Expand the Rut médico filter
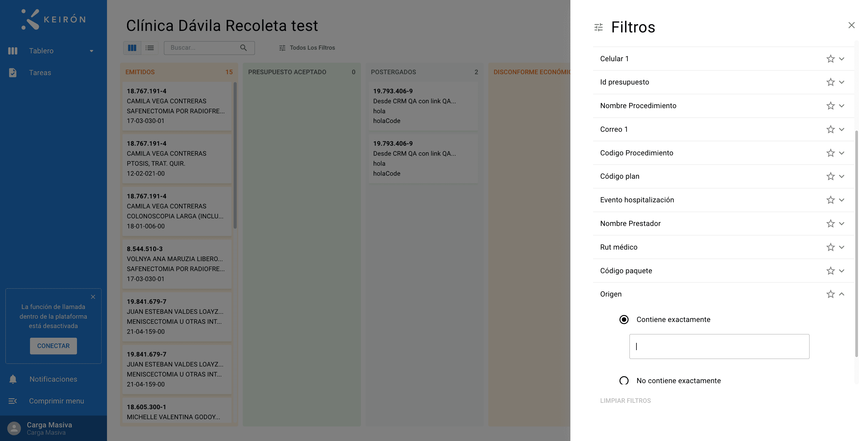 [841, 247]
